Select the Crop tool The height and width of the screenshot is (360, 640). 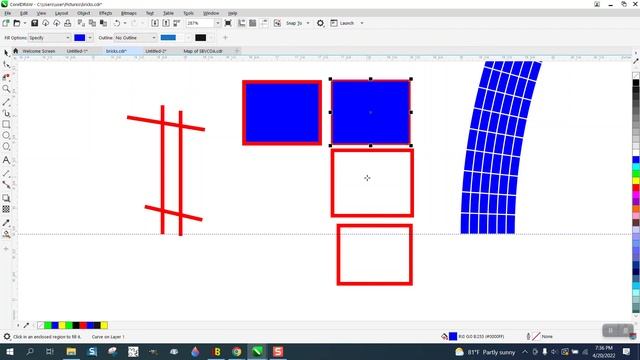[6, 77]
